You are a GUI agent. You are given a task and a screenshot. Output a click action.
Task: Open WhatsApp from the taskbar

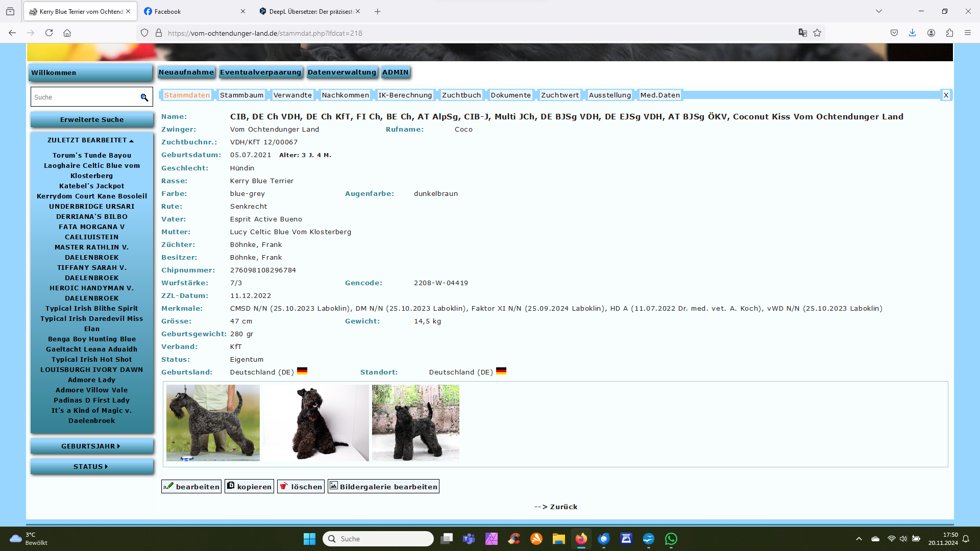coord(671,539)
